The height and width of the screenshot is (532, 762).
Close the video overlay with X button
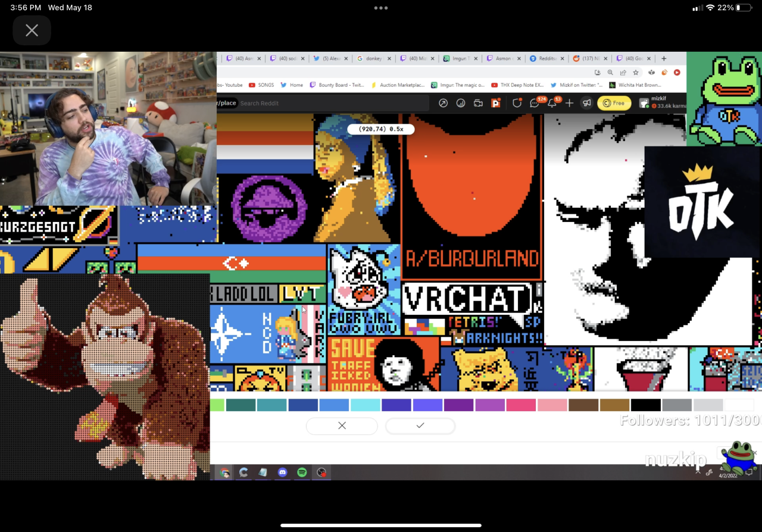(x=32, y=30)
